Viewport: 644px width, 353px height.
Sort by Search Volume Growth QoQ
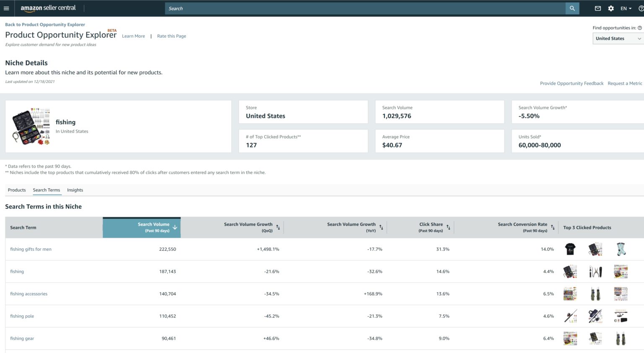[278, 227]
